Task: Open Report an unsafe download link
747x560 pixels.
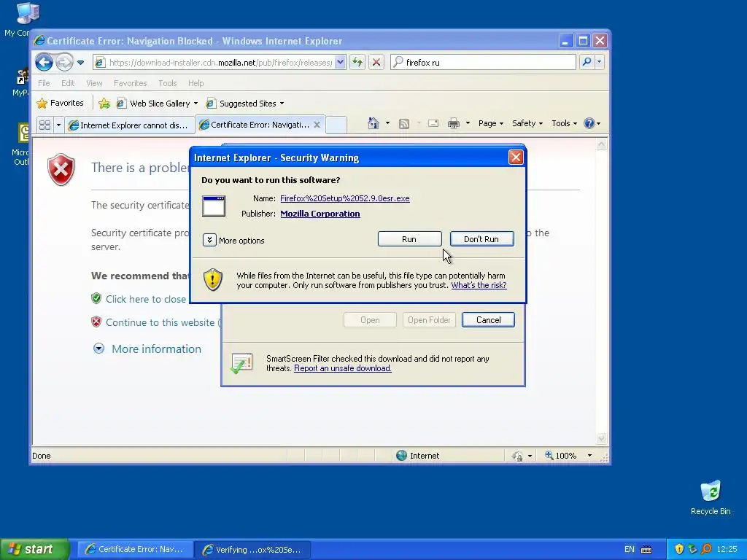Action: (x=343, y=368)
